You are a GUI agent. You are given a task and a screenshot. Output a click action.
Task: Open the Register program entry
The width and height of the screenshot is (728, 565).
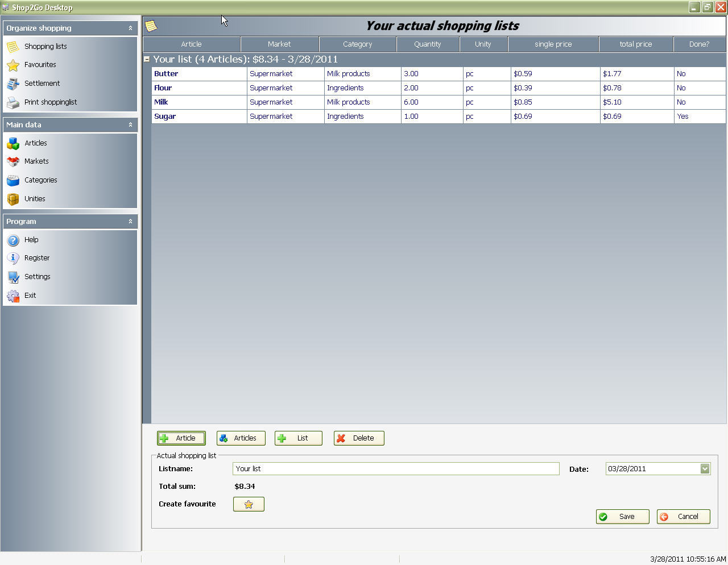point(37,258)
